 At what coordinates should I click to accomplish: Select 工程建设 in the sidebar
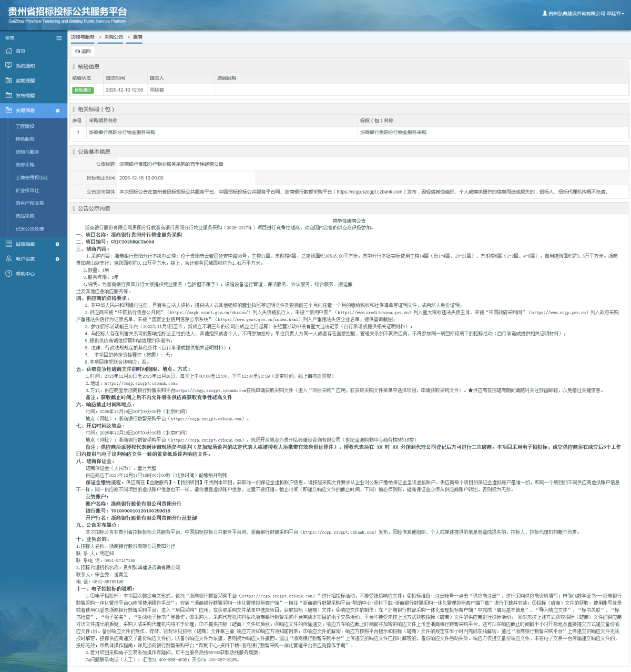[25, 126]
